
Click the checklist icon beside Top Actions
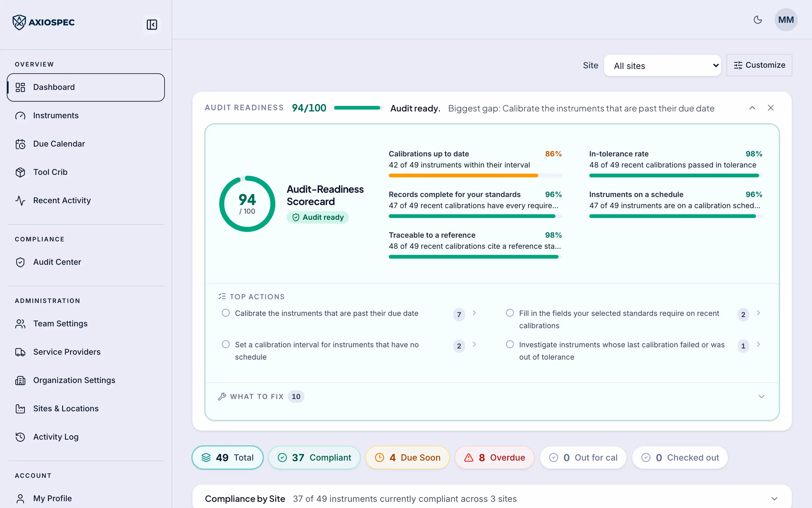pyautogui.click(x=222, y=296)
